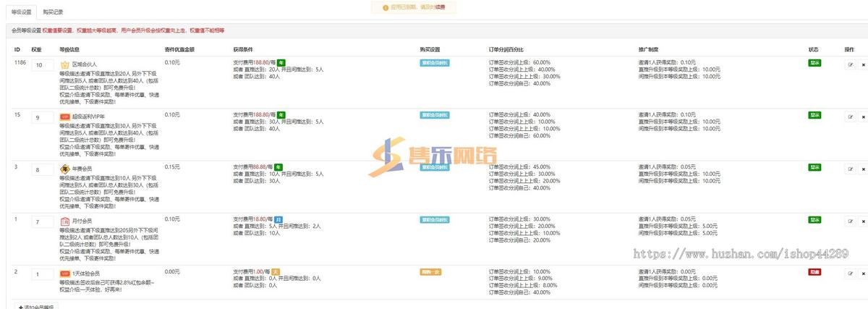Click the 0.00元 discount amount cell
868x309 pixels.
point(172,271)
